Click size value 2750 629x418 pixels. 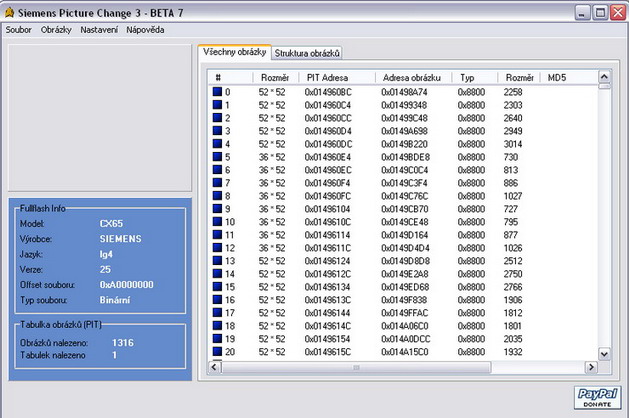pos(513,274)
